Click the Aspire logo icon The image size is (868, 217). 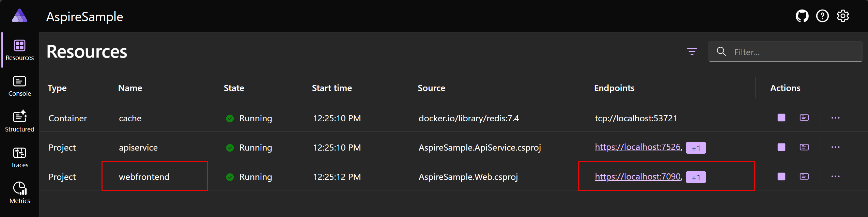19,16
